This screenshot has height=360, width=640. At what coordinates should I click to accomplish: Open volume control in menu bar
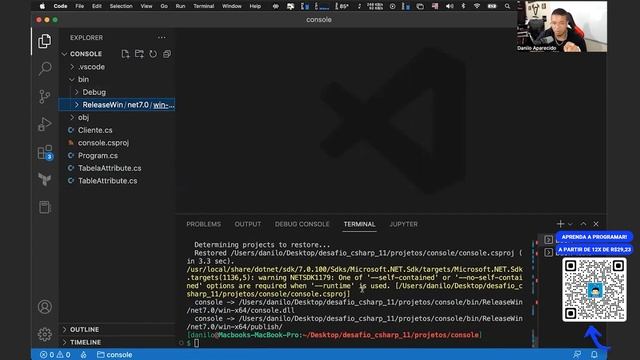449,6
